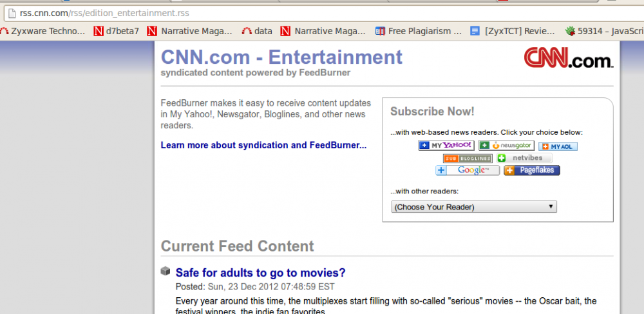Click the Subscribe Now! heading

432,112
